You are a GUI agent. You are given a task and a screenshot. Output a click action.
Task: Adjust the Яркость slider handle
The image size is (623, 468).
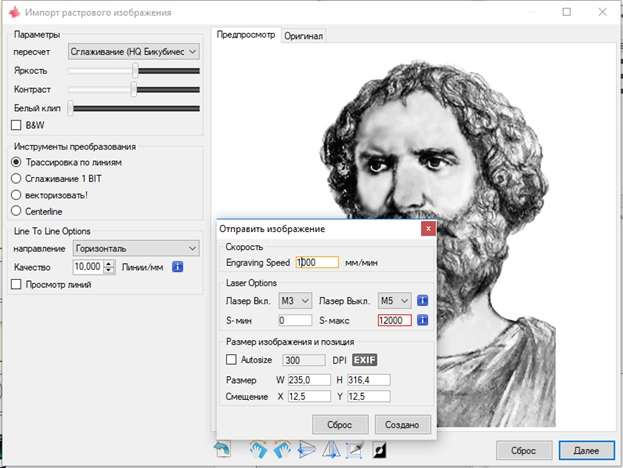coord(135,71)
